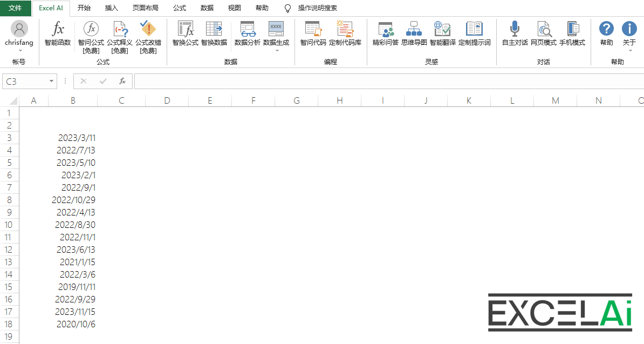The width and height of the screenshot is (644, 344).
Task: Click the 操作说明搜索 tell me search box
Action: [318, 8]
